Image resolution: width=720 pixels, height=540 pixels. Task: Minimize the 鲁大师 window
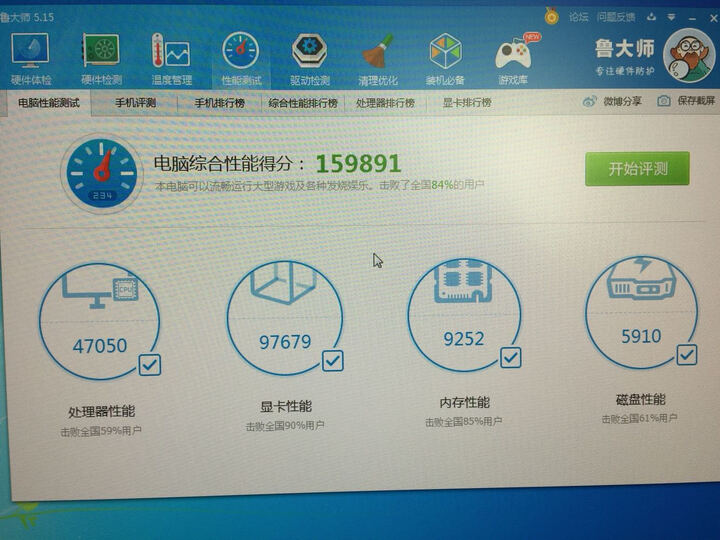pos(692,18)
